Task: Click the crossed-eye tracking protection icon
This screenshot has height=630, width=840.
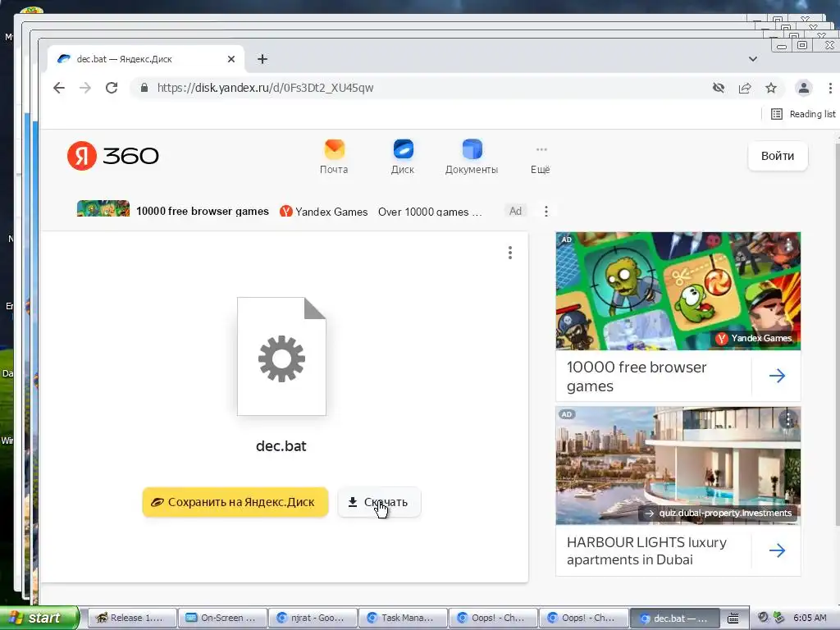Action: point(719,88)
